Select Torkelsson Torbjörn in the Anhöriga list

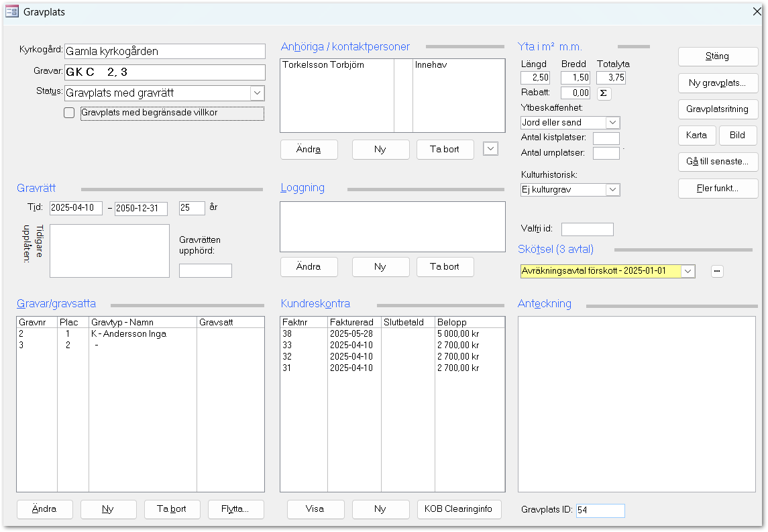point(323,65)
